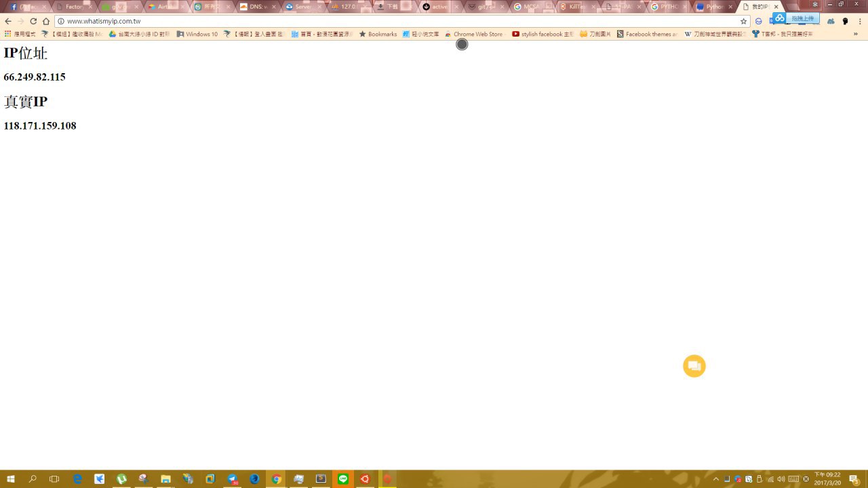Open the stylish facebook bookmark
868x488 pixels.
(x=542, y=34)
